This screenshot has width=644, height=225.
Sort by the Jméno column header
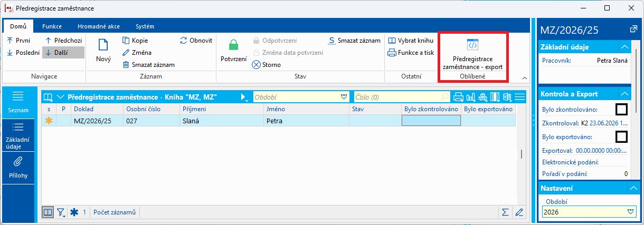307,109
